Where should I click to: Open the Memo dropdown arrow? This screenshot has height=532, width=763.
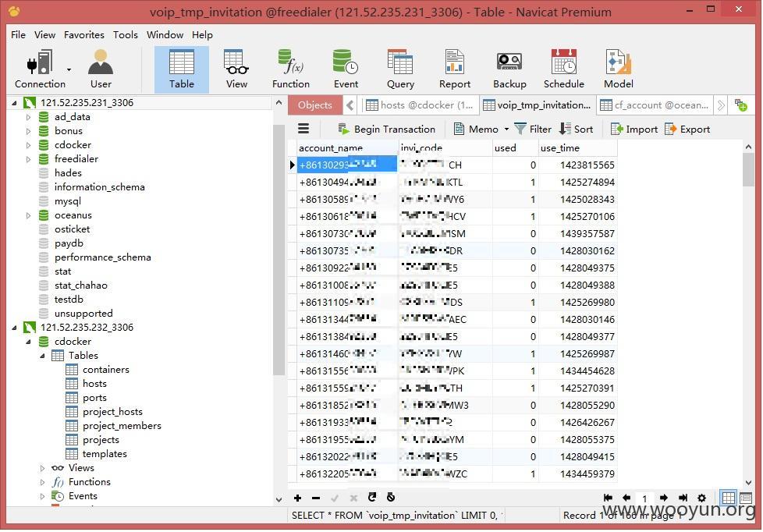[x=506, y=129]
